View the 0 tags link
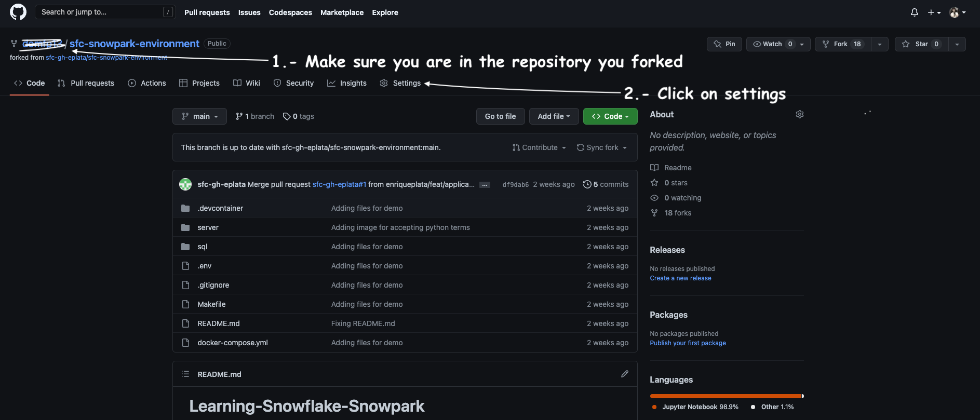980x420 pixels. pos(299,116)
